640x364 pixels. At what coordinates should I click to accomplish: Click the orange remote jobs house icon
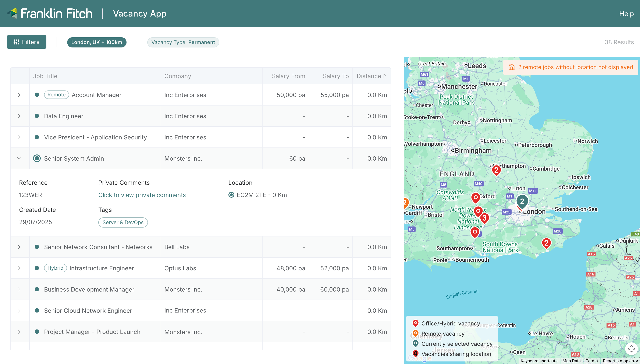(512, 67)
